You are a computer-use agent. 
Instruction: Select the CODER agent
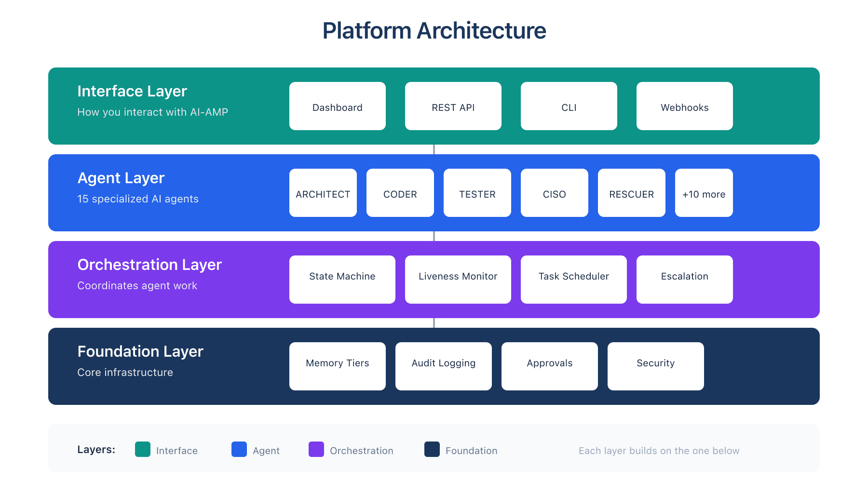click(400, 193)
